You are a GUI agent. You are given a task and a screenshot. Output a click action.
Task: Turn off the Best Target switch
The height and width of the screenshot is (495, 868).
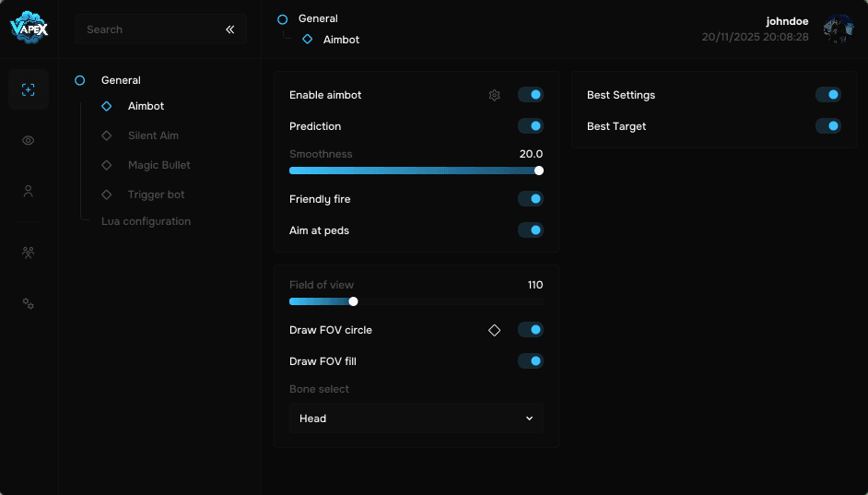click(827, 126)
